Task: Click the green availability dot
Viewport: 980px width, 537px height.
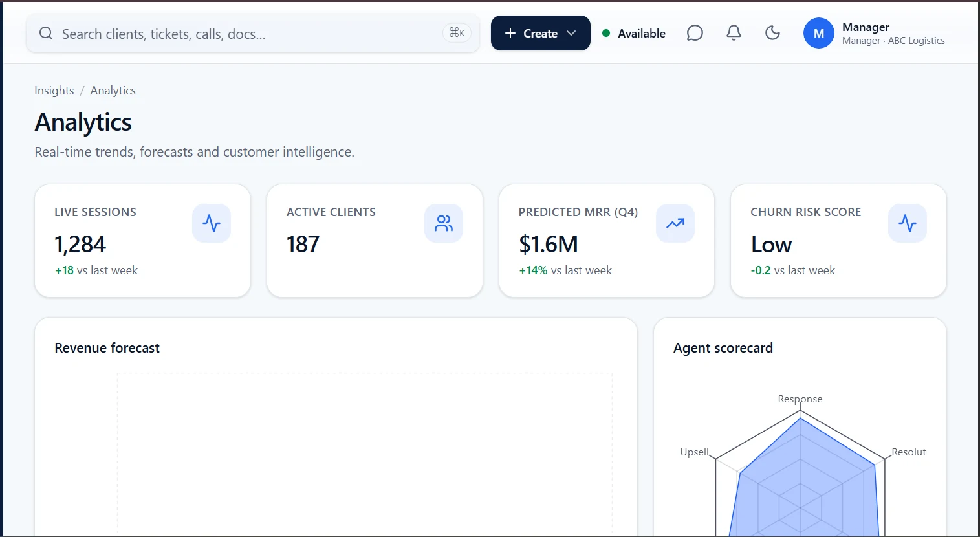Action: pyautogui.click(x=606, y=33)
